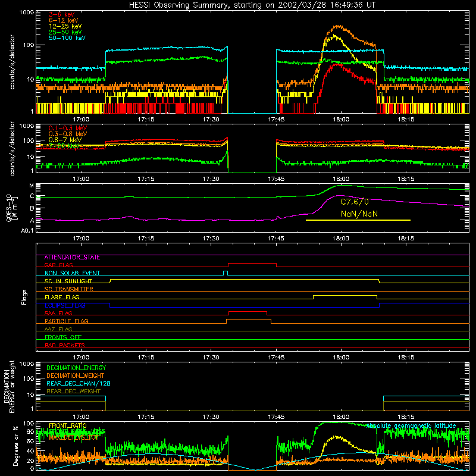Select the NON_SOLAR_EVENT flag label
Screen dimensions: 476x476
[72, 273]
